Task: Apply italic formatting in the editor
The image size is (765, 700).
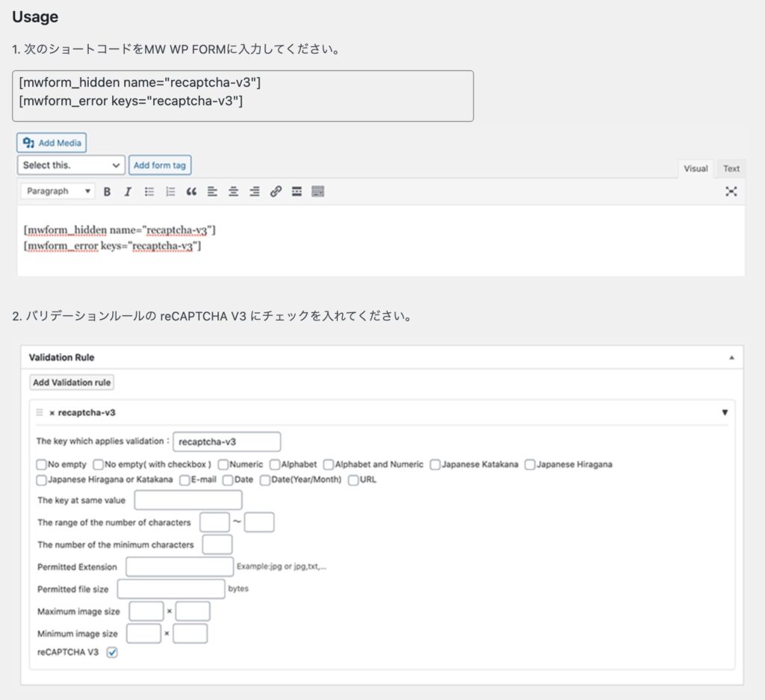Action: click(128, 192)
